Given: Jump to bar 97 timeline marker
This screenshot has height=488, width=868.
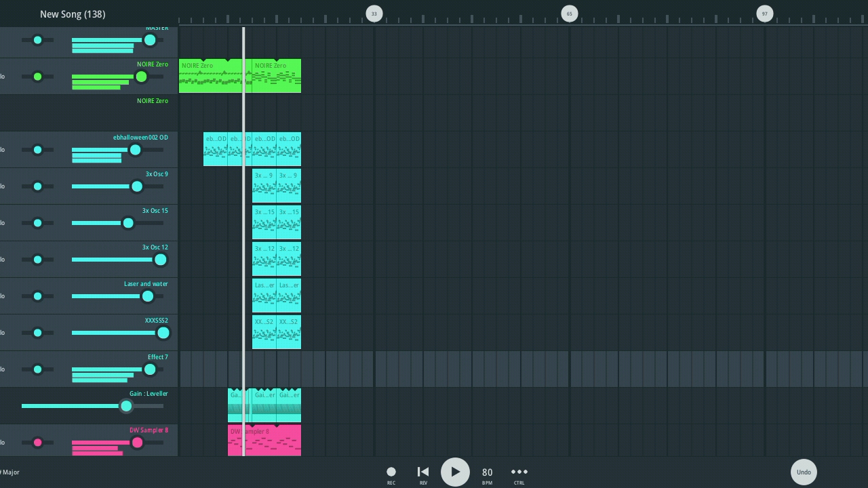Looking at the screenshot, I should click(764, 14).
